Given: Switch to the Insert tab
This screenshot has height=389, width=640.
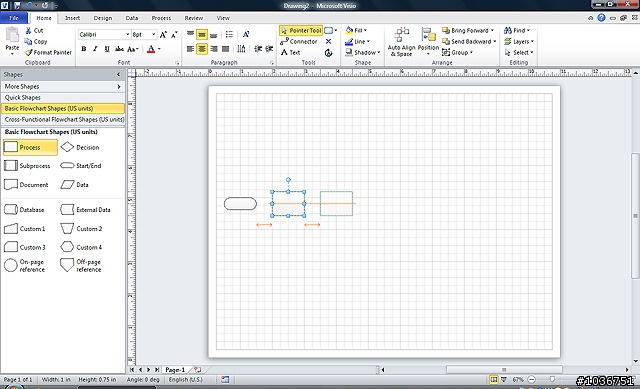Looking at the screenshot, I should tap(72, 18).
